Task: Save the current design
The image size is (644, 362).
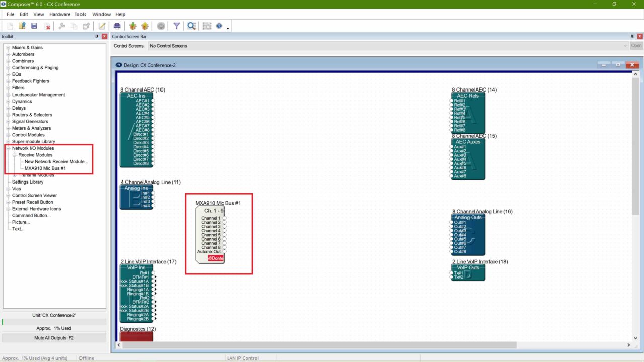Action: [34, 26]
